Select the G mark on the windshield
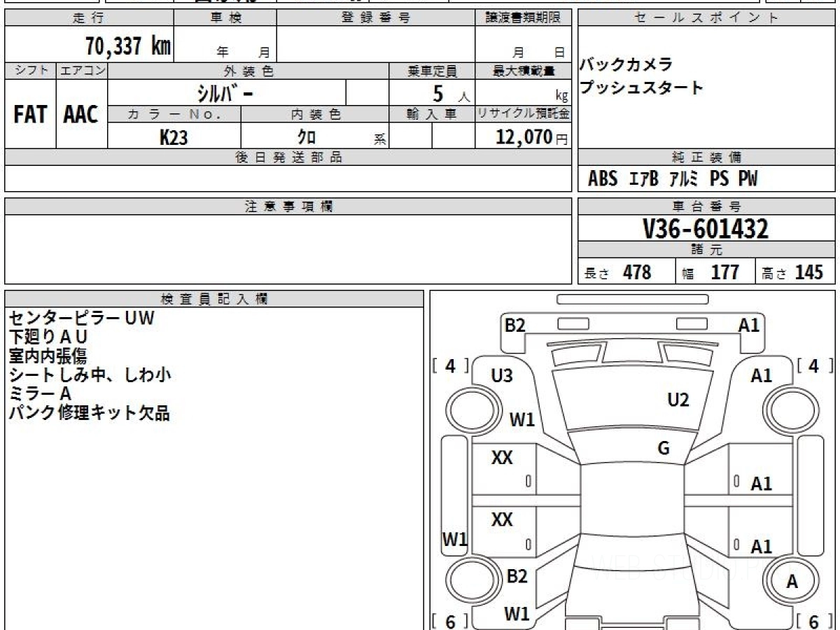Screen dimensions: 840x630 (x=664, y=448)
